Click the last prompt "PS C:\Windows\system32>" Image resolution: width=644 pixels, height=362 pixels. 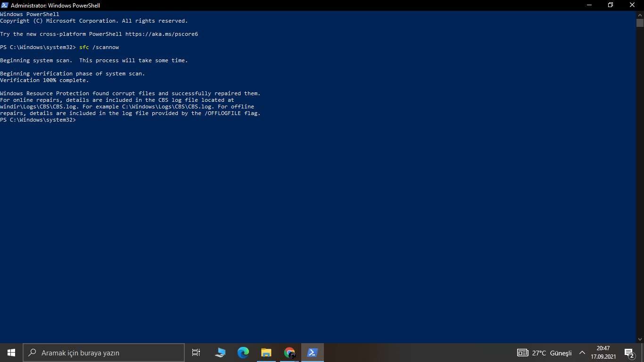38,120
